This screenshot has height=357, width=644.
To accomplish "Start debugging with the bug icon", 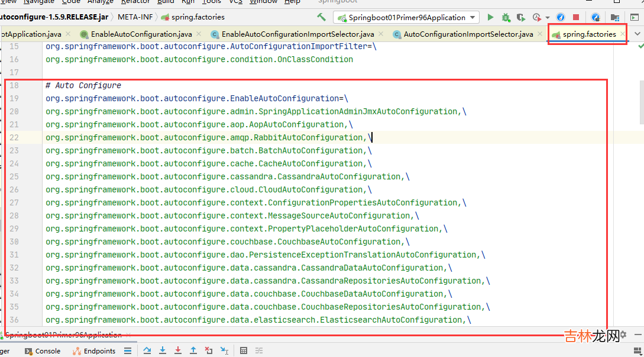I will click(506, 18).
